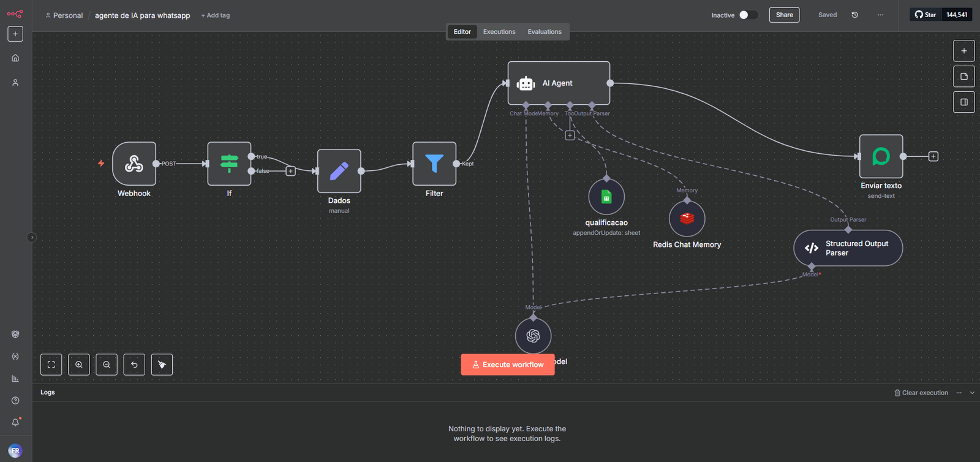This screenshot has width=980, height=462.
Task: Toggle the workflow Inactive switch
Action: 748,15
